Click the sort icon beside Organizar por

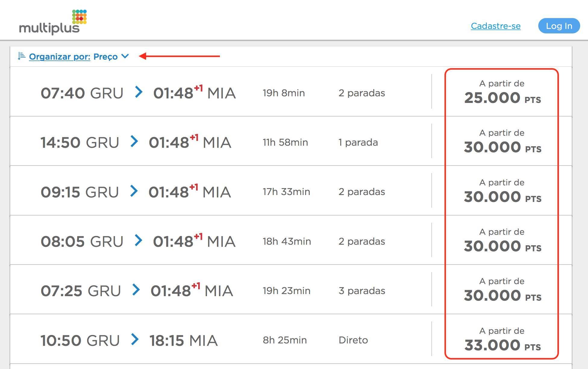[x=21, y=56]
